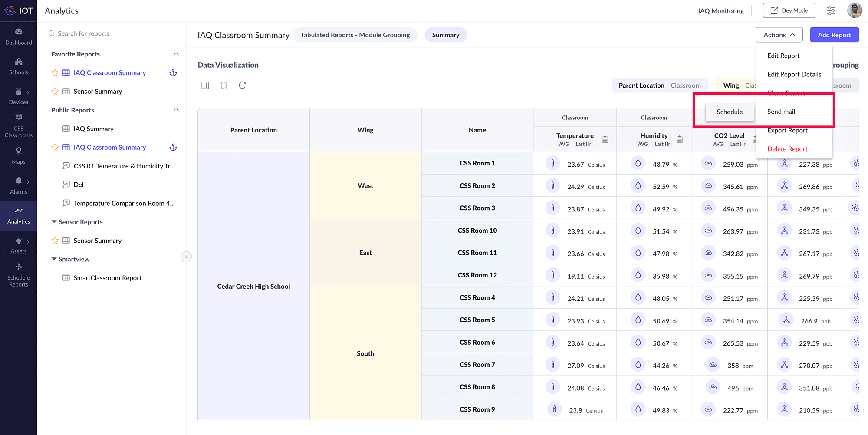Collapse the Favorite Reports section
The height and width of the screenshot is (435, 868).
pyautogui.click(x=176, y=54)
